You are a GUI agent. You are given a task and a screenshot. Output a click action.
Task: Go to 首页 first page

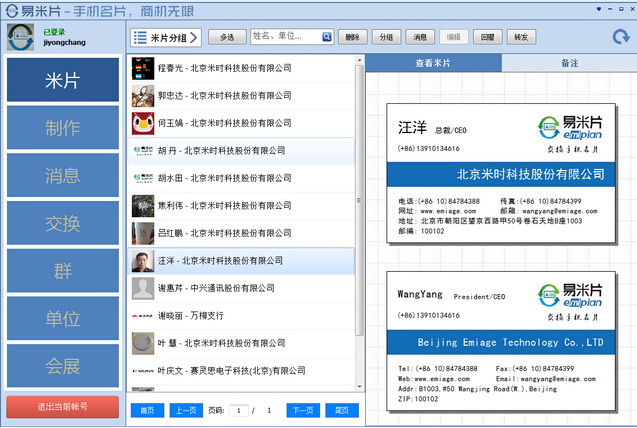147,411
